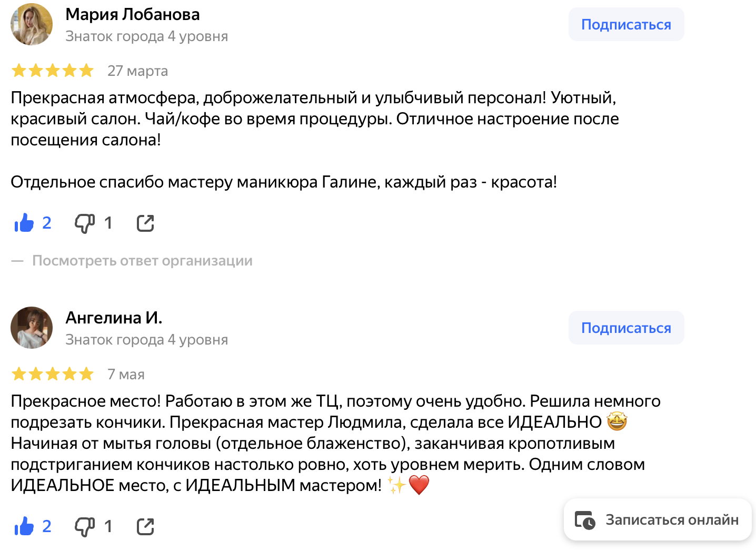Screen dimensions: 756x550
Task: Click the five-star rating dated 7 мая
Action: pos(53,374)
